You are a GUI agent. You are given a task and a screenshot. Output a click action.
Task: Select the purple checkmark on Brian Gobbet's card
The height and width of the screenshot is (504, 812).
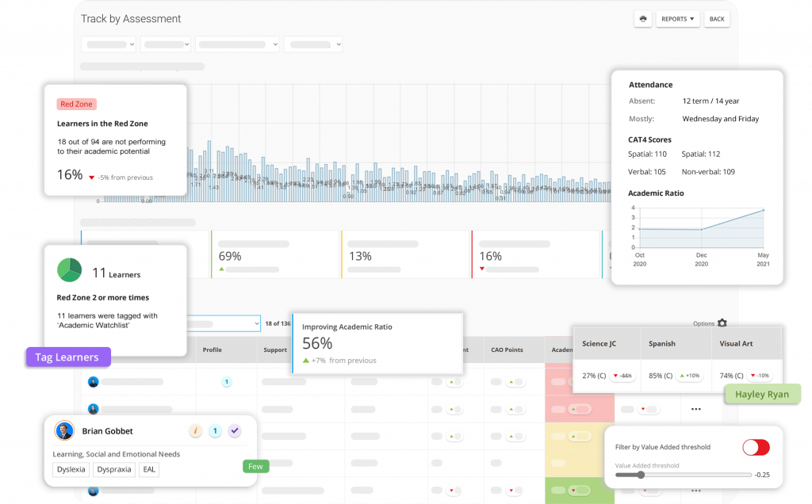[x=234, y=430]
